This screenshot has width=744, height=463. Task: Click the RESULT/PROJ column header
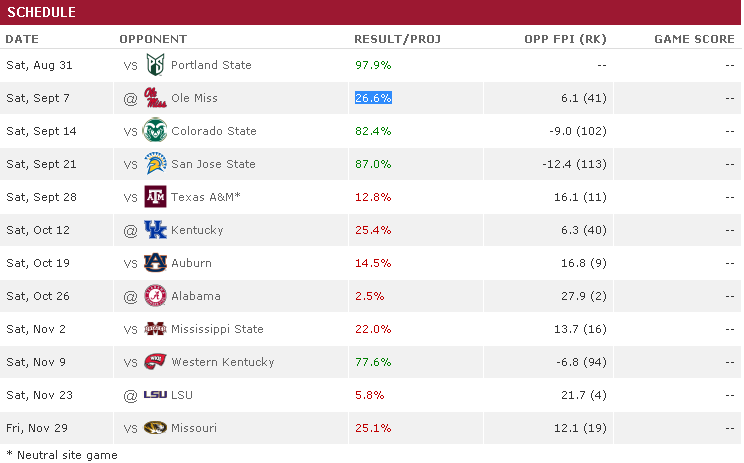click(x=397, y=39)
